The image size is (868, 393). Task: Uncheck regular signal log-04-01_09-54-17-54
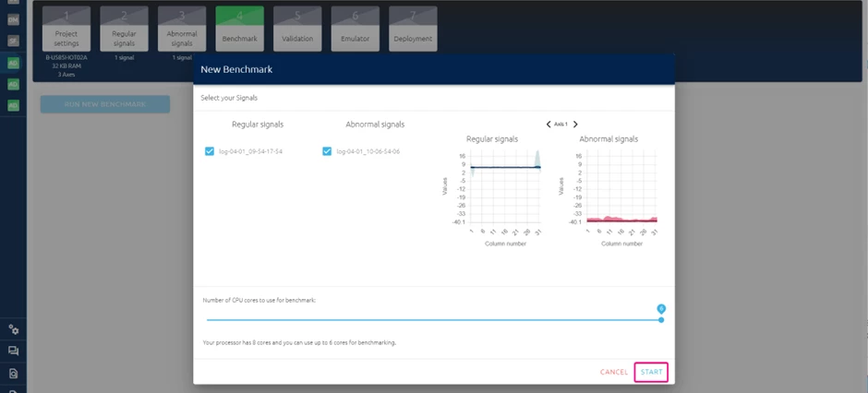point(210,151)
